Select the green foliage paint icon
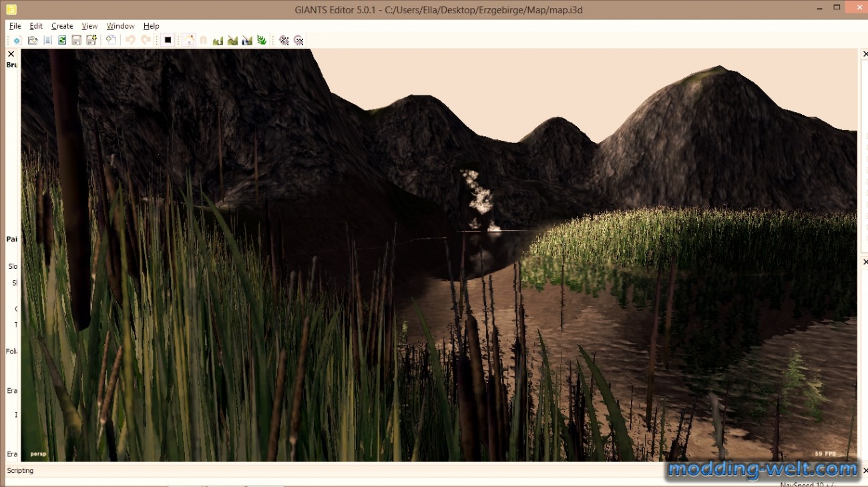This screenshot has width=868, height=487. tap(262, 41)
